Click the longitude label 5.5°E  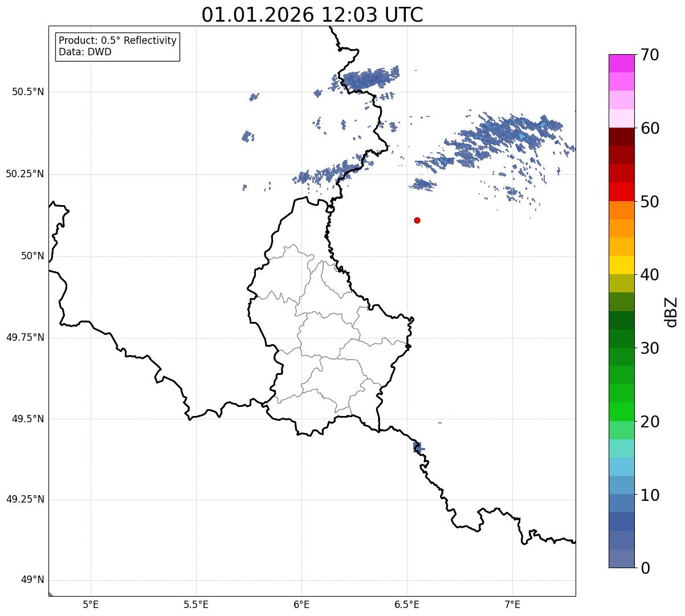click(196, 604)
